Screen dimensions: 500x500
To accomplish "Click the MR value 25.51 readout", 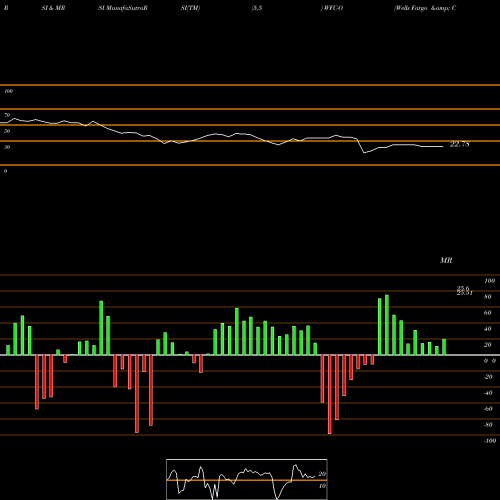I will (x=464, y=293).
